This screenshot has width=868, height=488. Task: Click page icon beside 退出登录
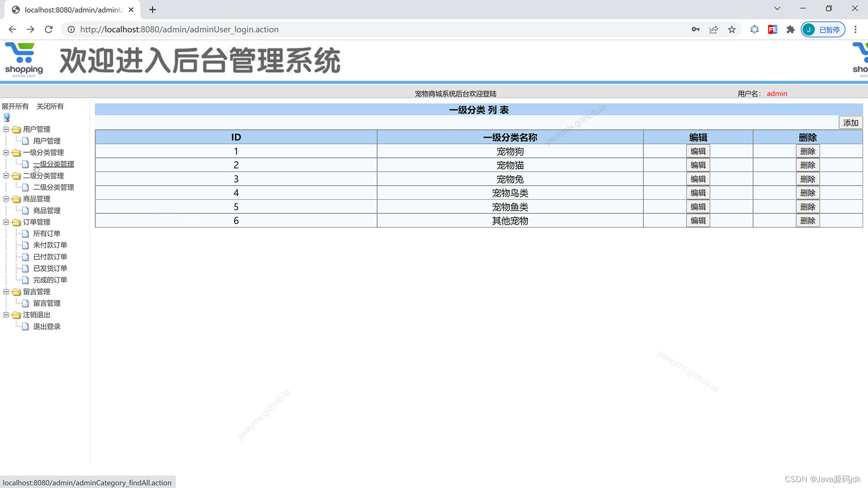pos(26,326)
